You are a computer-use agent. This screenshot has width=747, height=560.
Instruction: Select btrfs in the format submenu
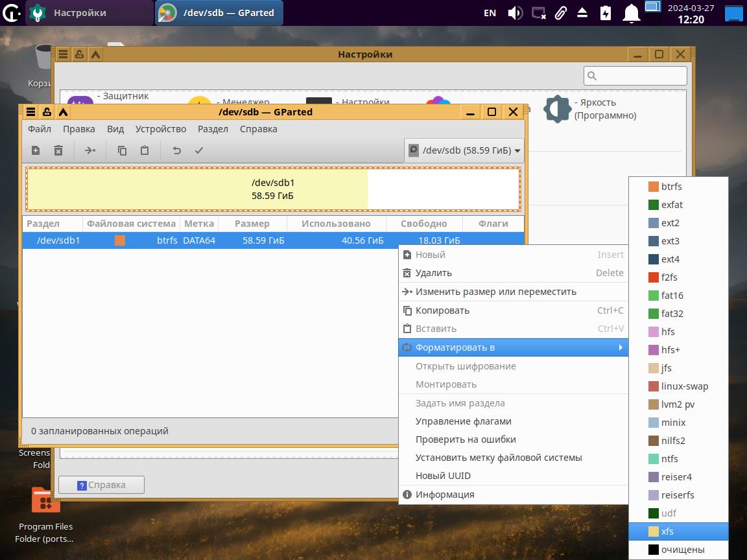[678, 187]
